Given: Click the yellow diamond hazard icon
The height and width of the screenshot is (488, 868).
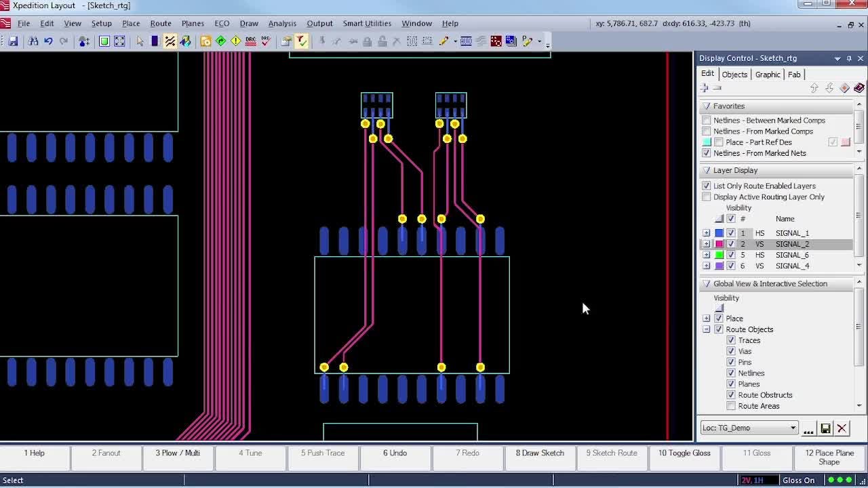Looking at the screenshot, I should click(x=236, y=41).
